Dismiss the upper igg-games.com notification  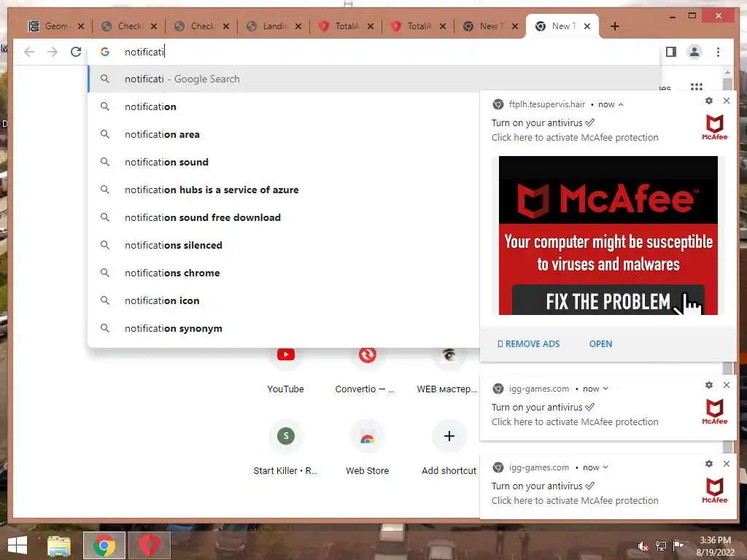[x=727, y=385]
